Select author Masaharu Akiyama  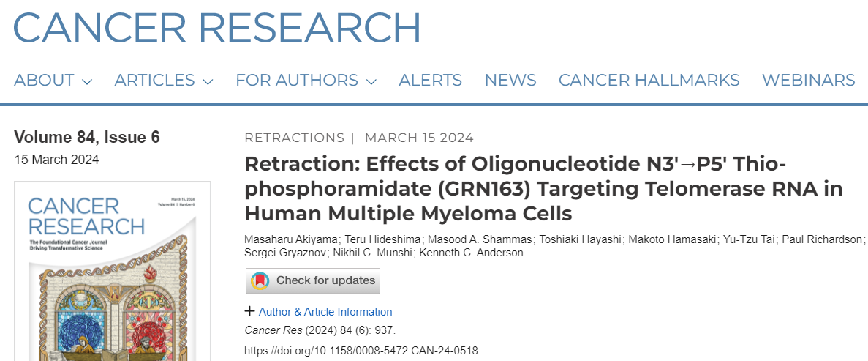coord(291,239)
